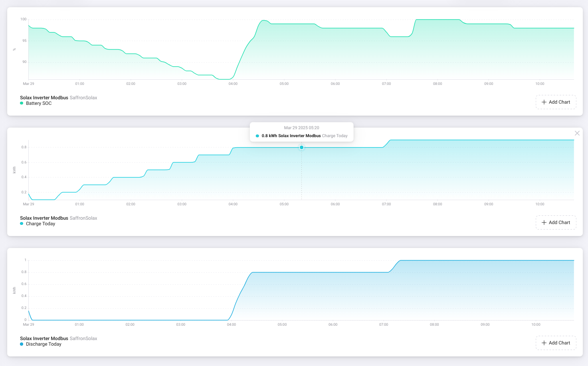Add a chart below Discharge Today
Image resolution: width=588 pixels, height=366 pixels.
pyautogui.click(x=556, y=343)
